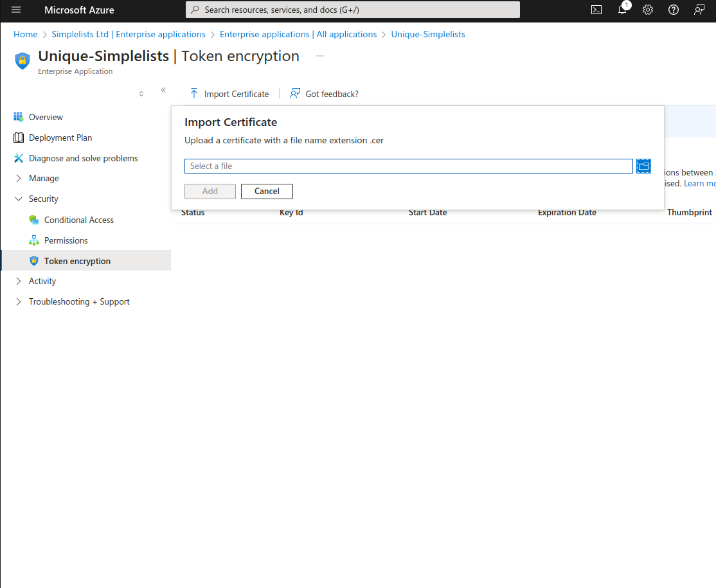
Task: Open the notifications bell
Action: coord(622,10)
